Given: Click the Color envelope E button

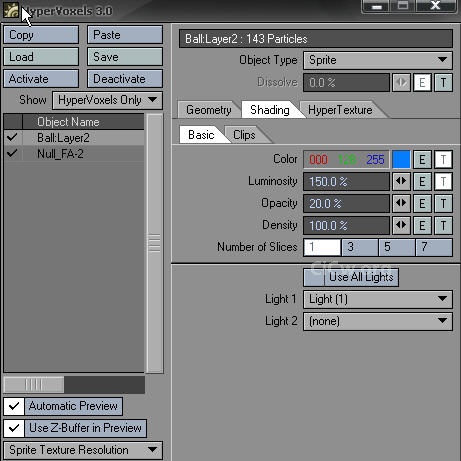Looking at the screenshot, I should point(422,160).
